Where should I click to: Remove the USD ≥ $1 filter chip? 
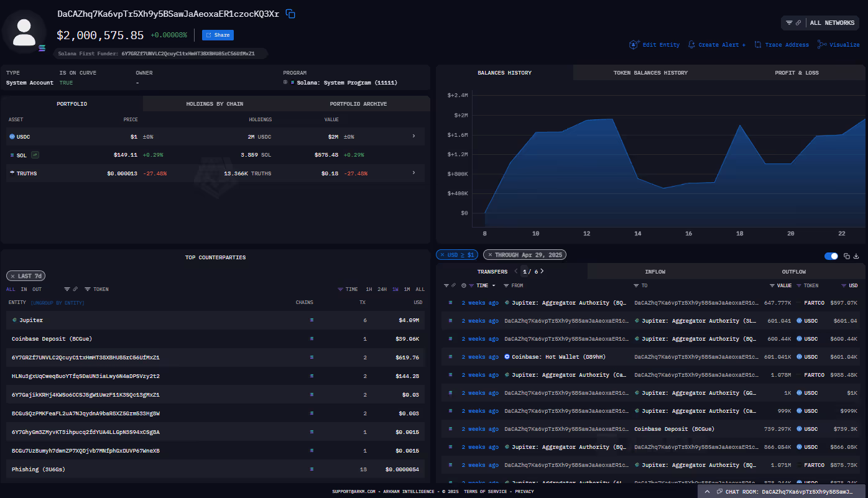tap(443, 254)
